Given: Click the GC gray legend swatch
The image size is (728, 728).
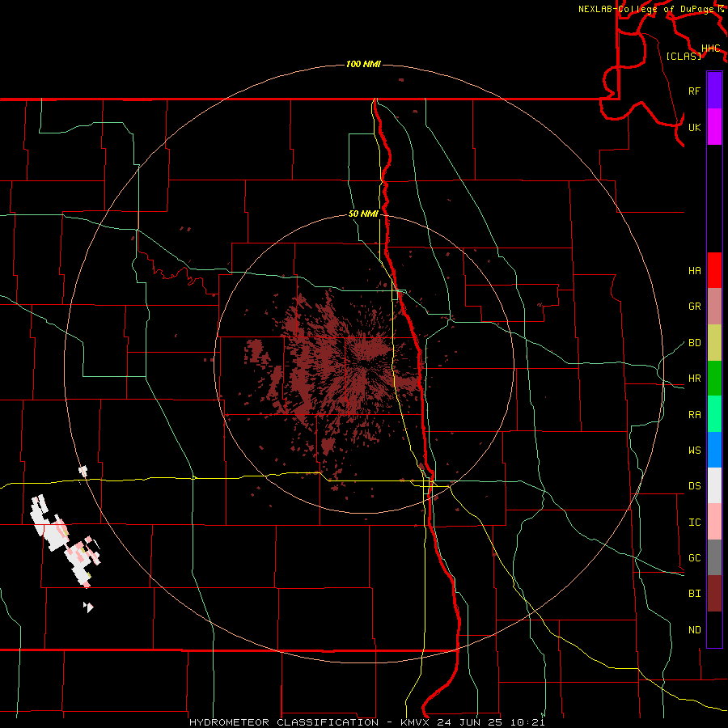Looking at the screenshot, I should point(714,557).
